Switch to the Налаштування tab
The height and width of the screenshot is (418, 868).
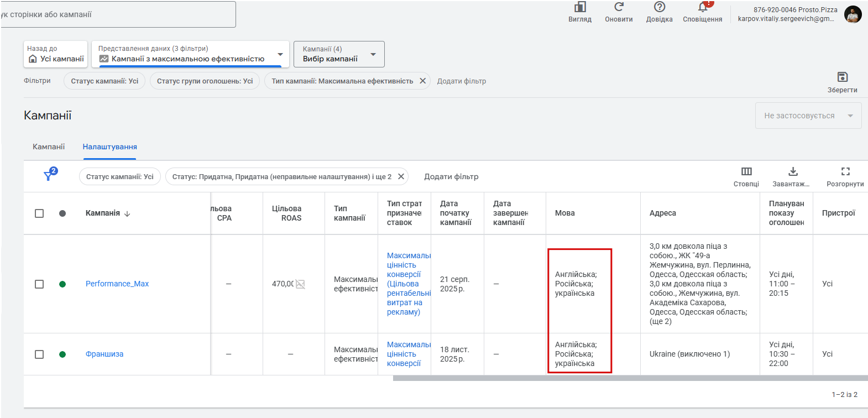110,147
